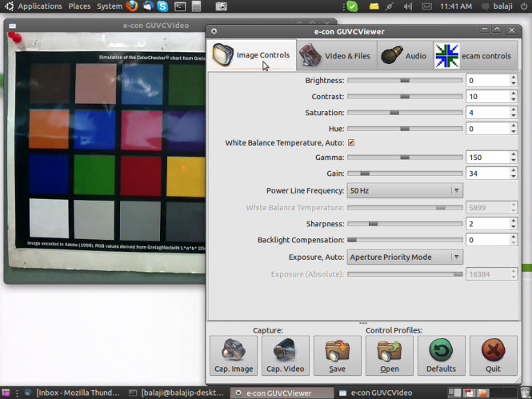This screenshot has width=532, height=399.
Task: Open the System menu
Action: [x=110, y=6]
